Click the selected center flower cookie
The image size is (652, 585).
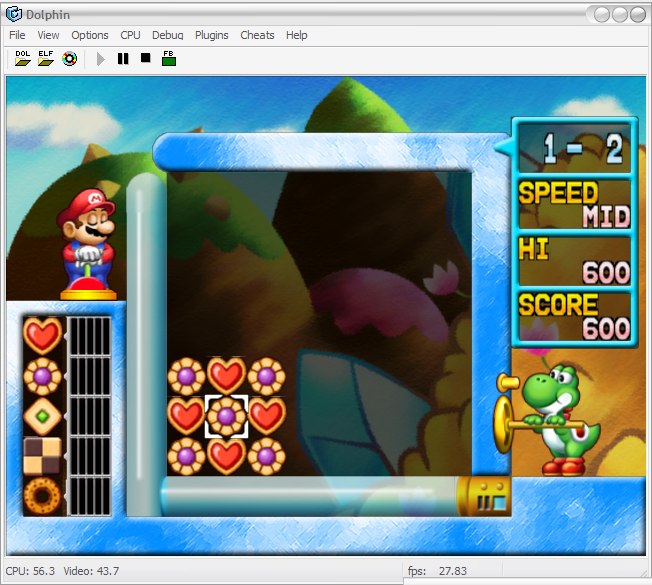click(226, 416)
